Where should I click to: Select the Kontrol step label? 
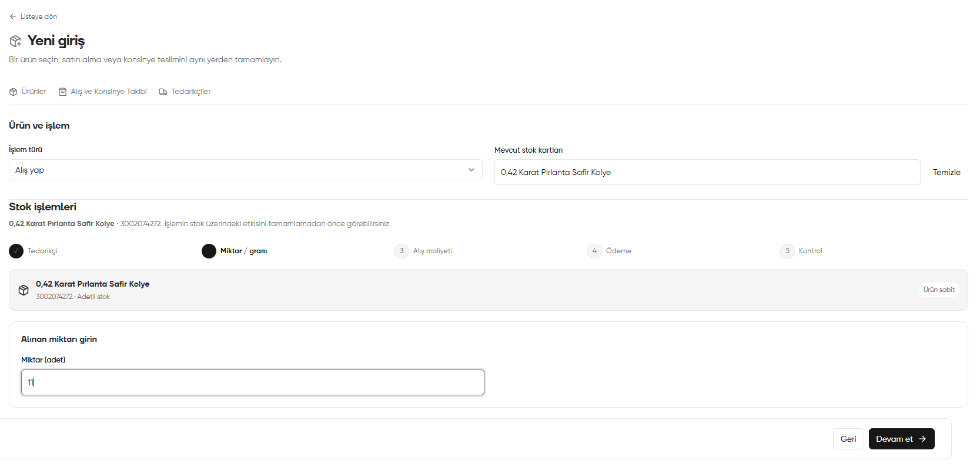coord(811,251)
